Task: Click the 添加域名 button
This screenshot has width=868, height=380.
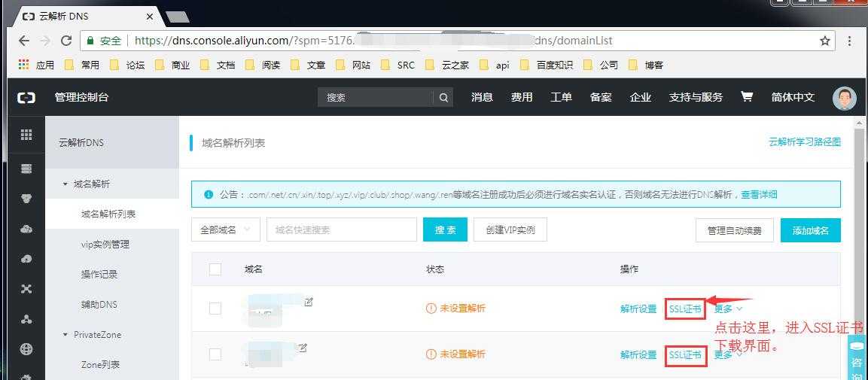Action: click(x=811, y=230)
